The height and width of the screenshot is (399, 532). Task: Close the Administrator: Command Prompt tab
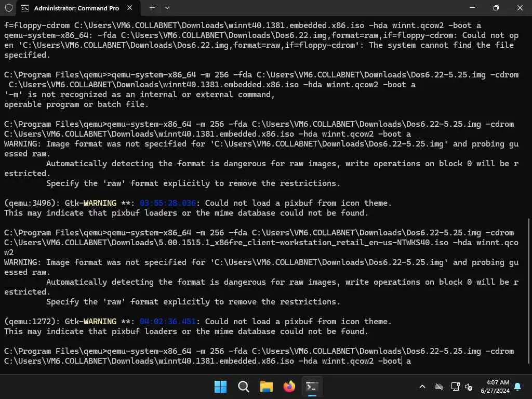click(129, 8)
